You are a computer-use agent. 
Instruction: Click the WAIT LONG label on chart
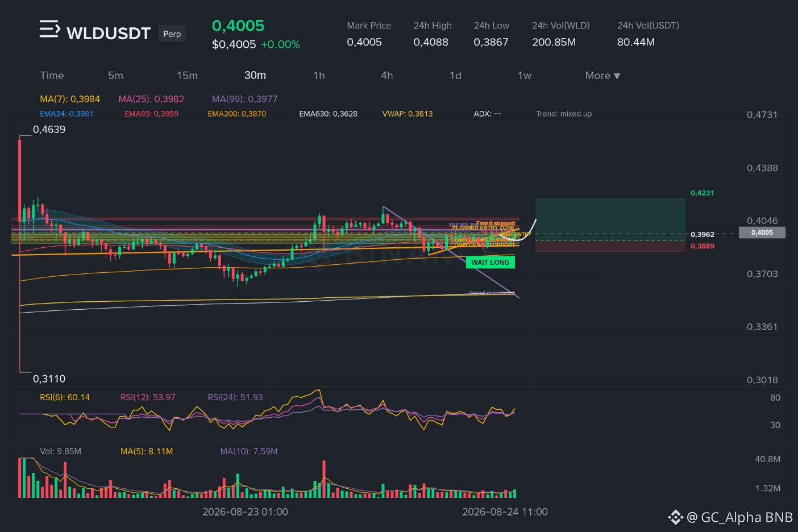491,262
